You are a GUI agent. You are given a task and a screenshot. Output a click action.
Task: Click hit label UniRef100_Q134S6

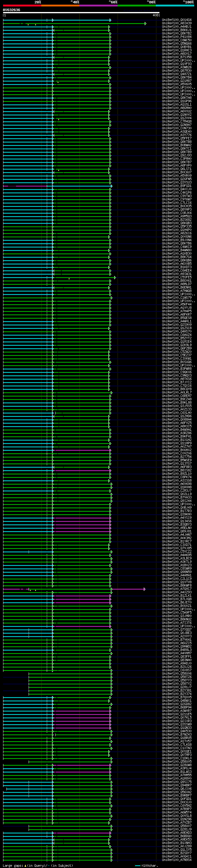[x=176, y=521]
